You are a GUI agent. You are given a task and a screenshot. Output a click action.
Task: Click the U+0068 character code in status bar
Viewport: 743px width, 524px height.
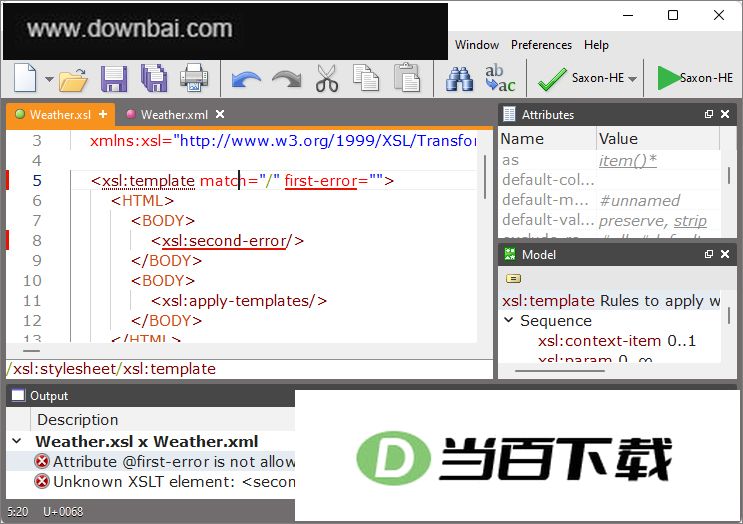click(63, 512)
